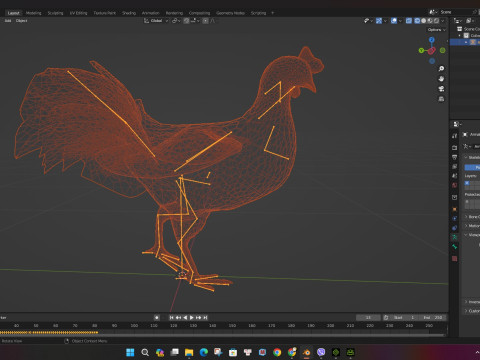Image resolution: width=480 pixels, height=360 pixels.
Task: Open Windows Start menu
Action: click(130, 352)
